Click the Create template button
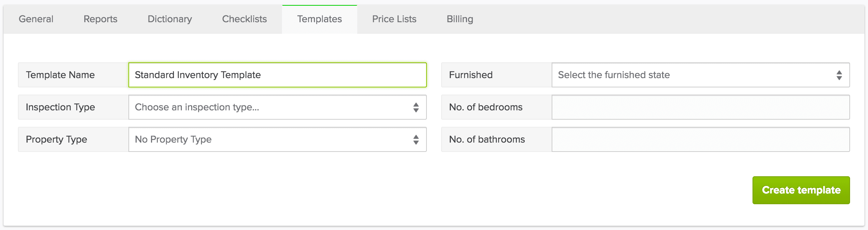This screenshot has height=230, width=868. [x=801, y=190]
